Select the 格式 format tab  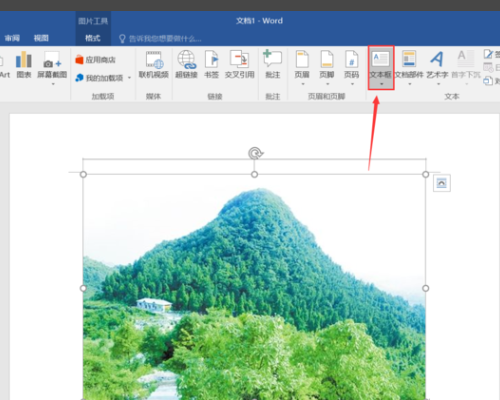click(93, 38)
